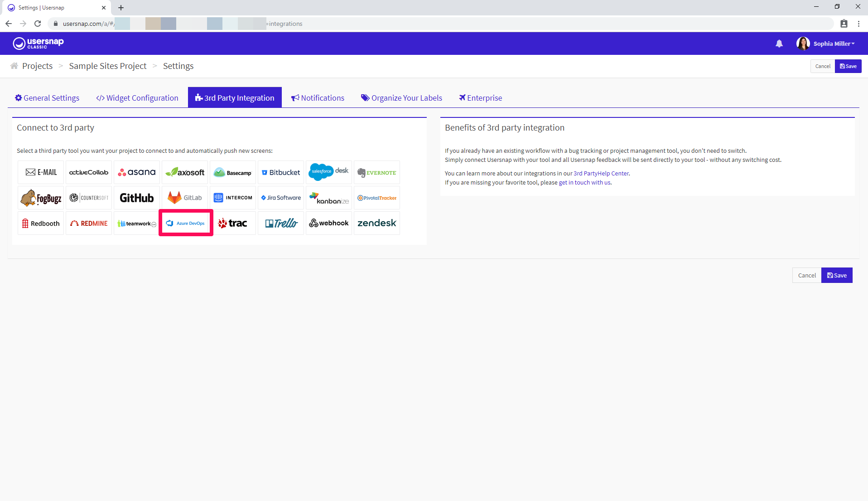Open the Chrome three-dot menu
This screenshot has height=501, width=868.
tap(858, 24)
